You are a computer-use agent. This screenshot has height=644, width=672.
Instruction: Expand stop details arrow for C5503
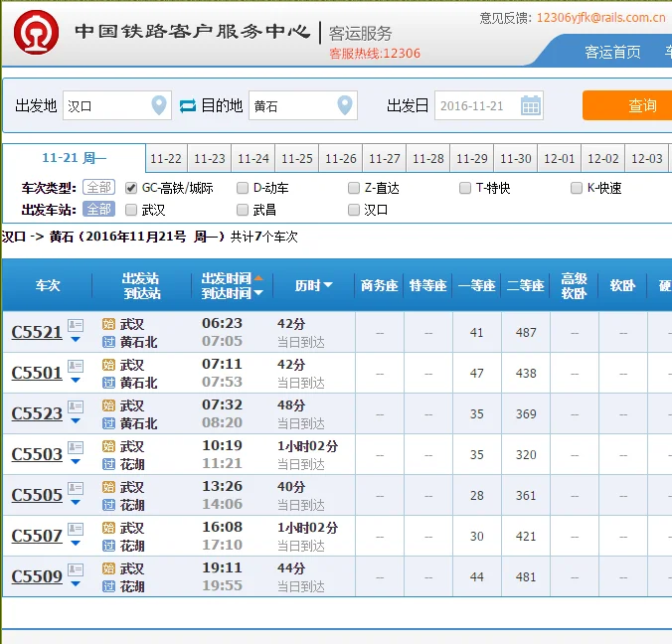(76, 462)
